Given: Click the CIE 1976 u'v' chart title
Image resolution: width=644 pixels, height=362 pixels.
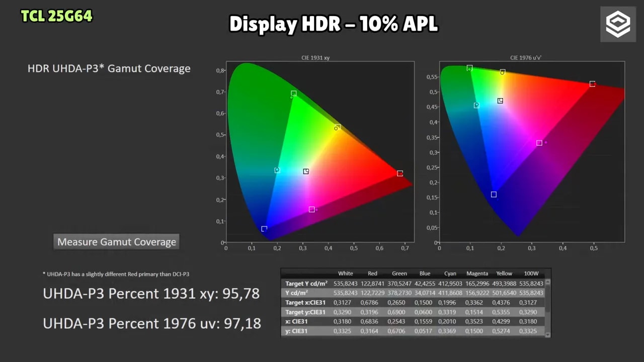Looking at the screenshot, I should pyautogui.click(x=525, y=58).
